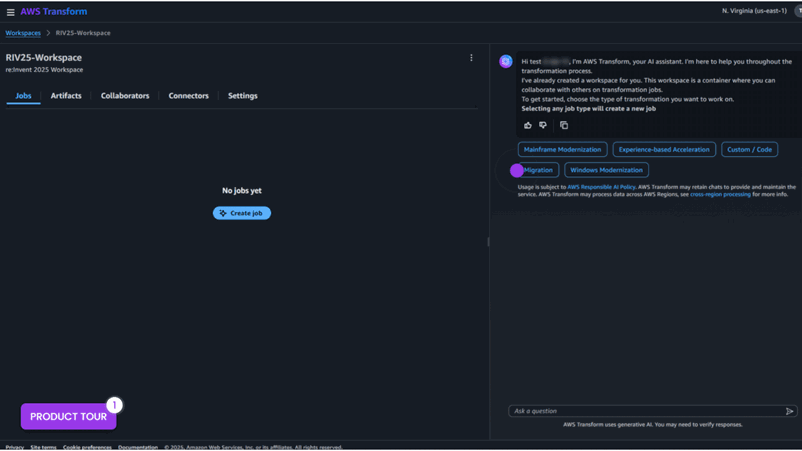Click the Create job button
This screenshot has width=802, height=451.
coord(242,213)
